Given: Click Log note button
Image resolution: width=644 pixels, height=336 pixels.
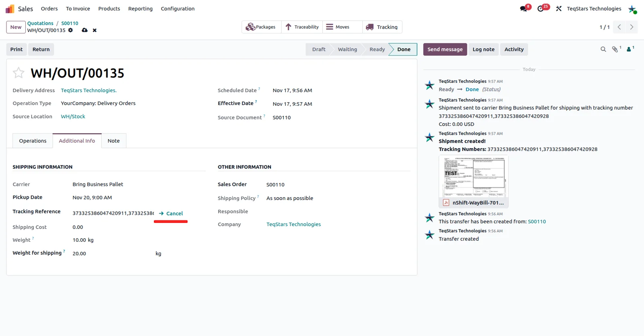Looking at the screenshot, I should click(483, 49).
